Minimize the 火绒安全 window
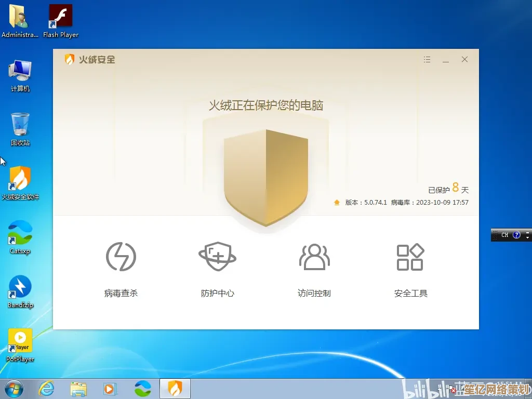The height and width of the screenshot is (399, 532). tap(446, 60)
